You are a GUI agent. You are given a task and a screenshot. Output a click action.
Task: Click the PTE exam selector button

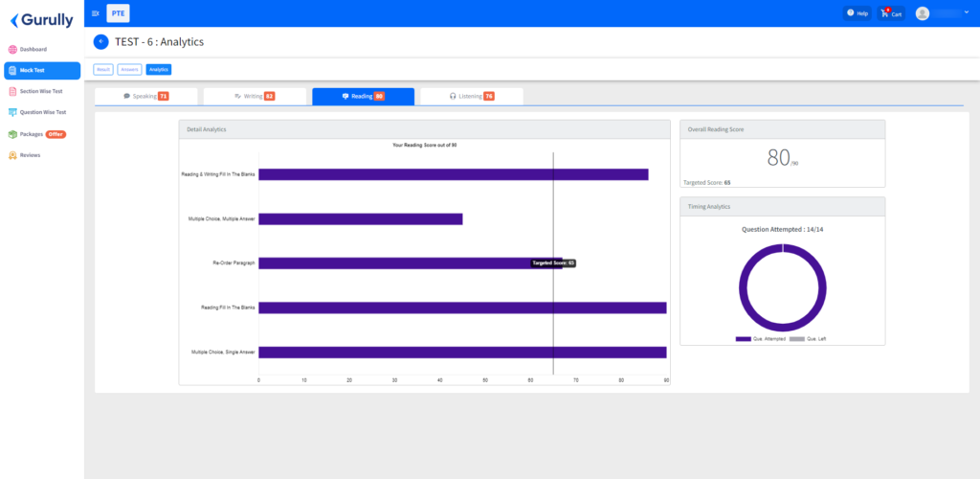118,13
